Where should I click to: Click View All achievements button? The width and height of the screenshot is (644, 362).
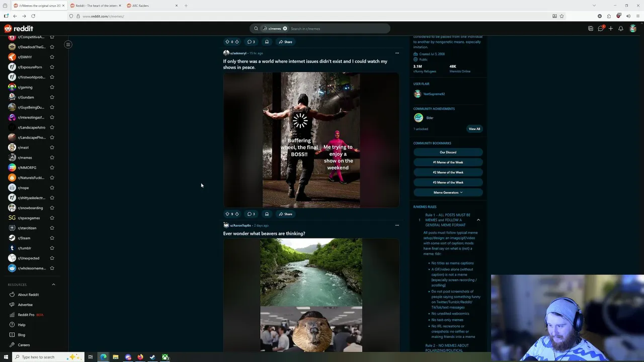(474, 129)
